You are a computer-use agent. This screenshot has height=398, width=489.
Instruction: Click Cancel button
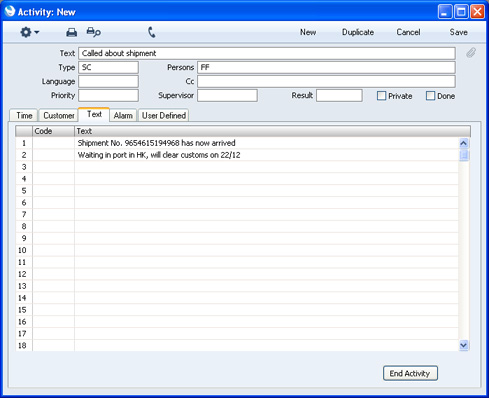pyautogui.click(x=408, y=32)
